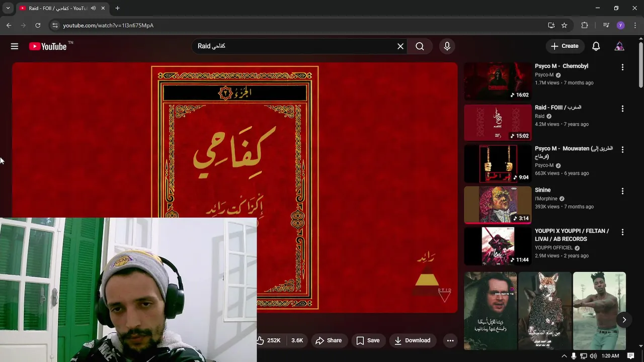Screen dimensions: 644x362
Task: Download the video
Action: pyautogui.click(x=412, y=340)
